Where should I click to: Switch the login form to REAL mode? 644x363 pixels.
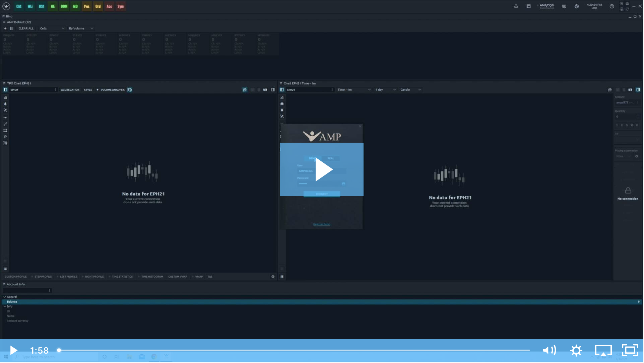[331, 158]
